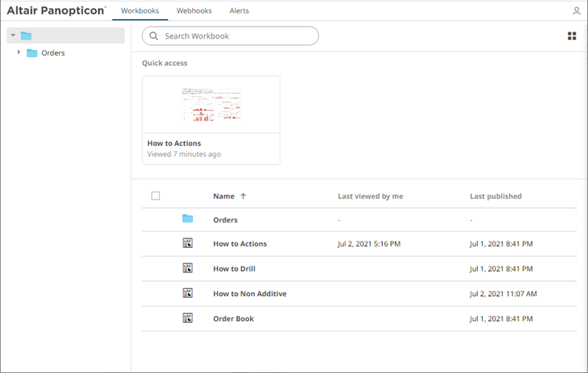
Task: Select the Workbooks tab
Action: coord(140,11)
